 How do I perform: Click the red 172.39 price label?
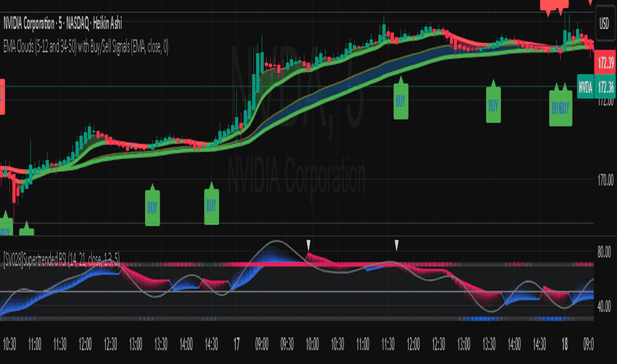(605, 63)
